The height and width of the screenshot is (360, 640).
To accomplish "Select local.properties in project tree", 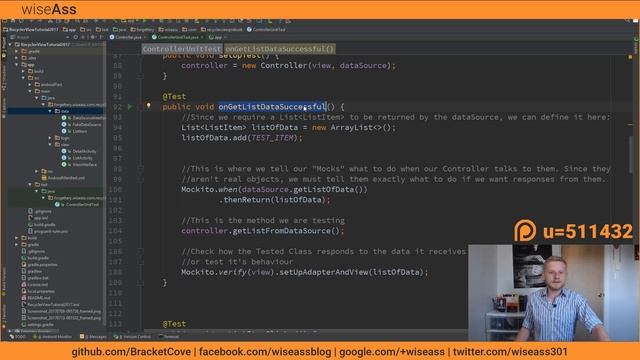I will (38, 291).
